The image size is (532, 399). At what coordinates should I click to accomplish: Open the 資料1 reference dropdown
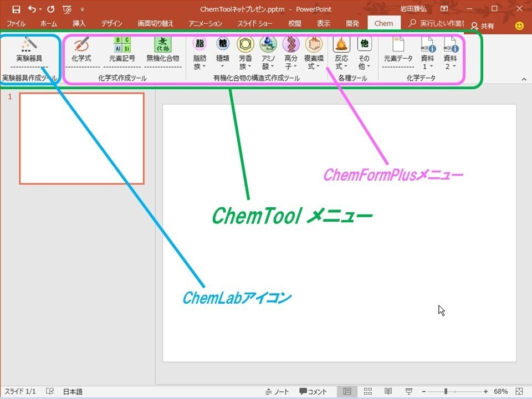coord(427,53)
